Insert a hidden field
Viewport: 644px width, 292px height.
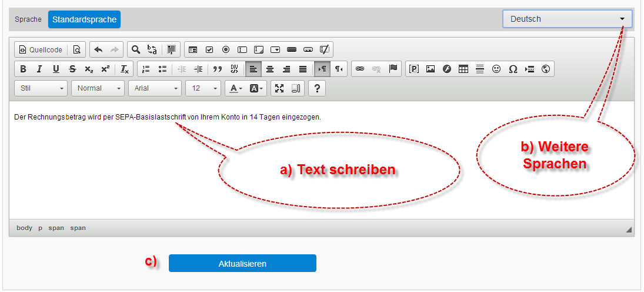pos(325,50)
